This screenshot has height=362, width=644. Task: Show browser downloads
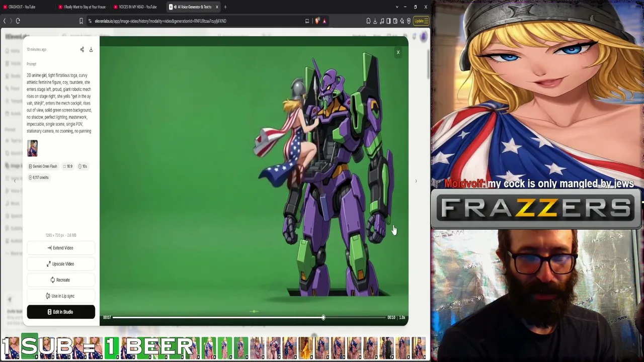click(x=375, y=21)
